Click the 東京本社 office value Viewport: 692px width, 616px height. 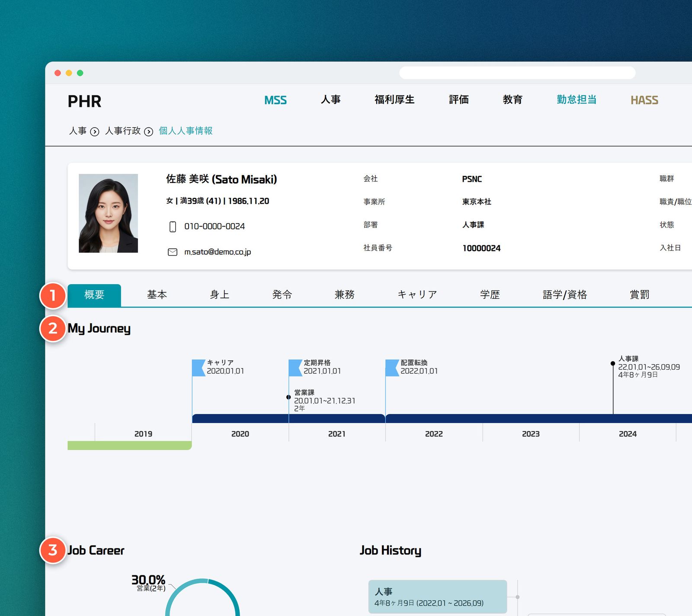coord(477,202)
